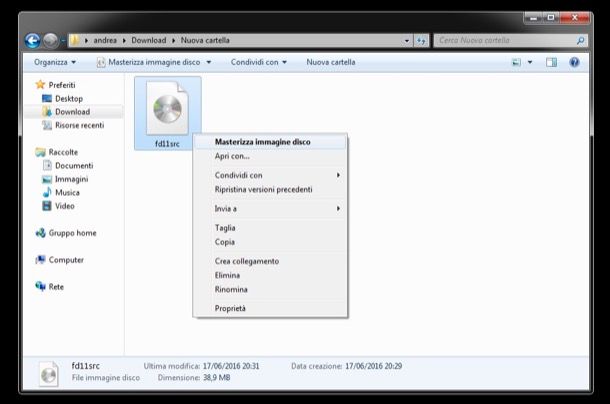Open the address bar history dropdown arrow
This screenshot has height=404, width=610.
pos(408,41)
